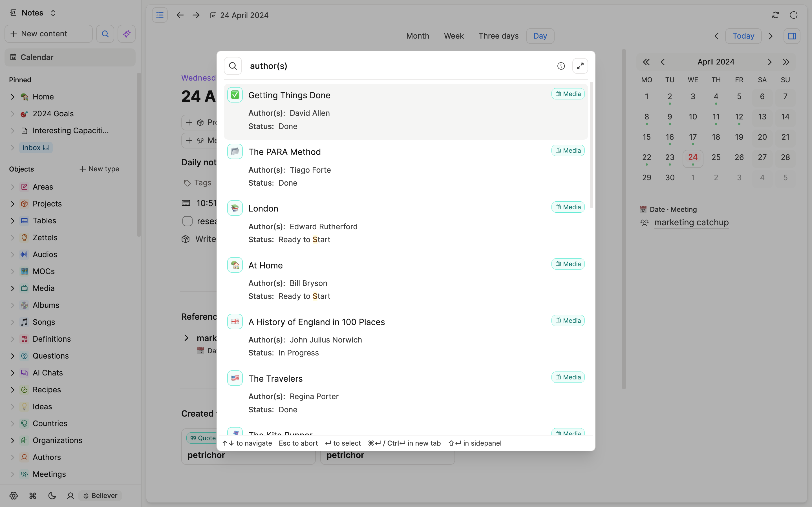
Task: Expand the Projects sidebar section
Action: [x=13, y=204]
